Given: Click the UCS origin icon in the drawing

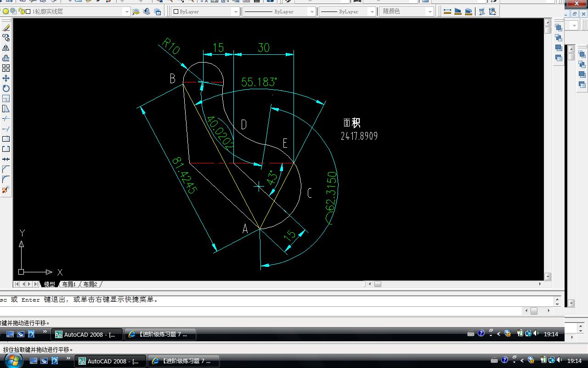Looking at the screenshot, I should [21, 272].
